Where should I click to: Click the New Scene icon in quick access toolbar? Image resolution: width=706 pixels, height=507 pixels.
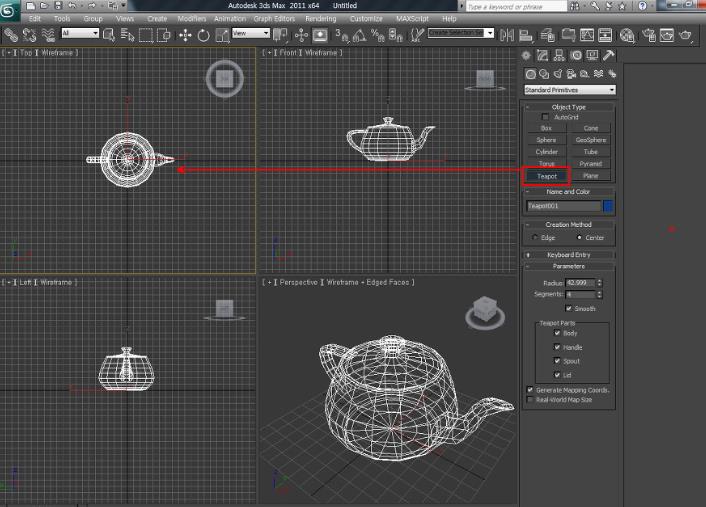tap(30, 6)
